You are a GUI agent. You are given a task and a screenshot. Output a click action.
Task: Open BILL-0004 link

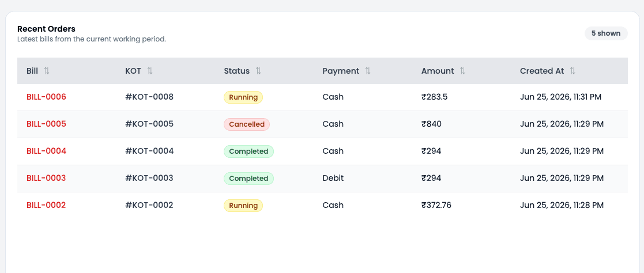click(x=46, y=151)
